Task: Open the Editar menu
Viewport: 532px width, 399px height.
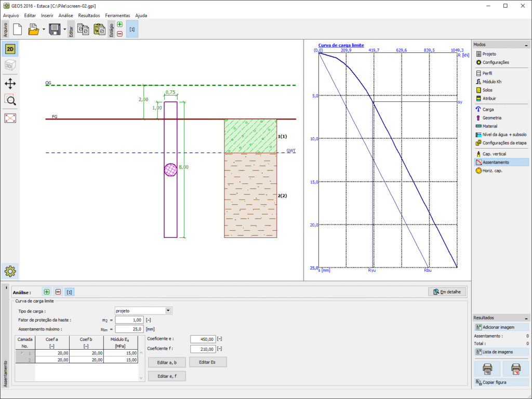Action: [30, 16]
